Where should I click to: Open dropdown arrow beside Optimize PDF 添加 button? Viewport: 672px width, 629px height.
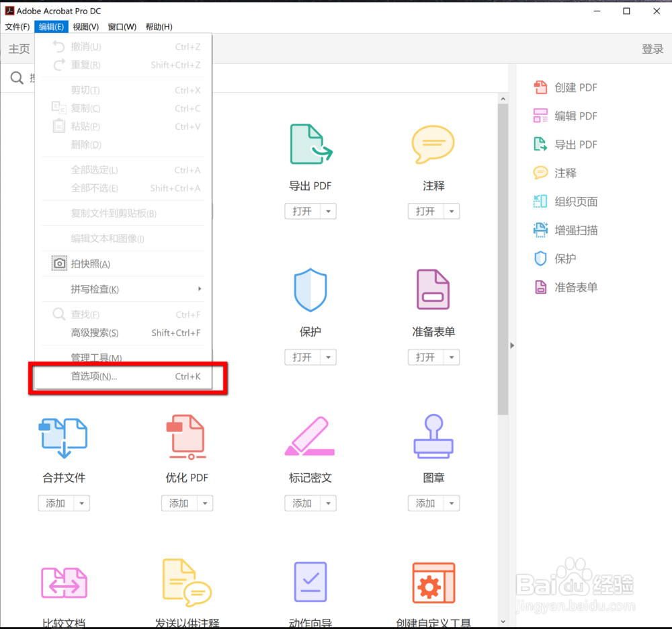pyautogui.click(x=205, y=503)
